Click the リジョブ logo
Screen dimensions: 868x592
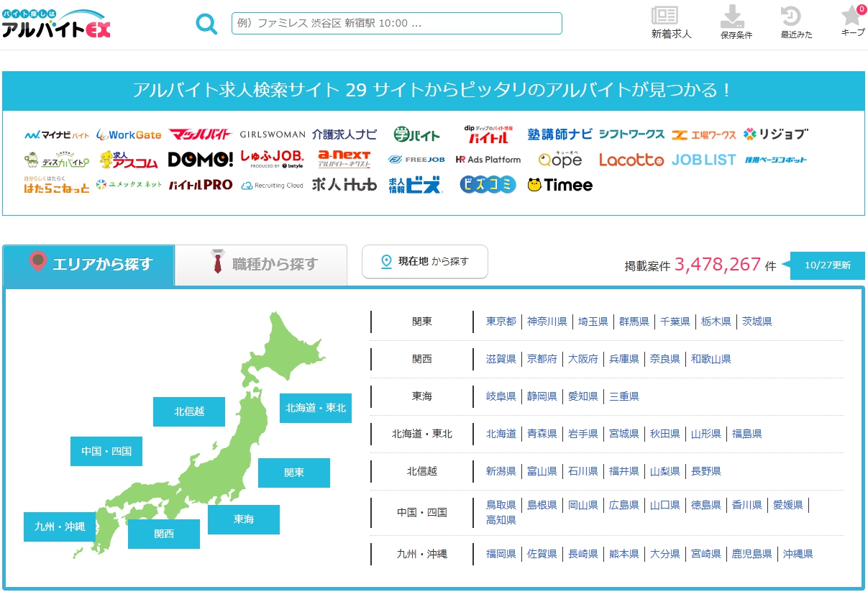click(776, 135)
